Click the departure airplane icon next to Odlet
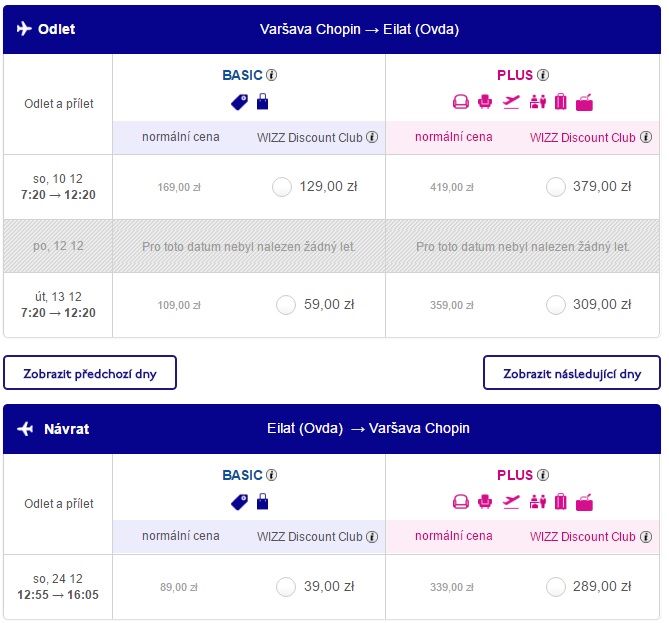The height and width of the screenshot is (623, 669). pyautogui.click(x=24, y=29)
